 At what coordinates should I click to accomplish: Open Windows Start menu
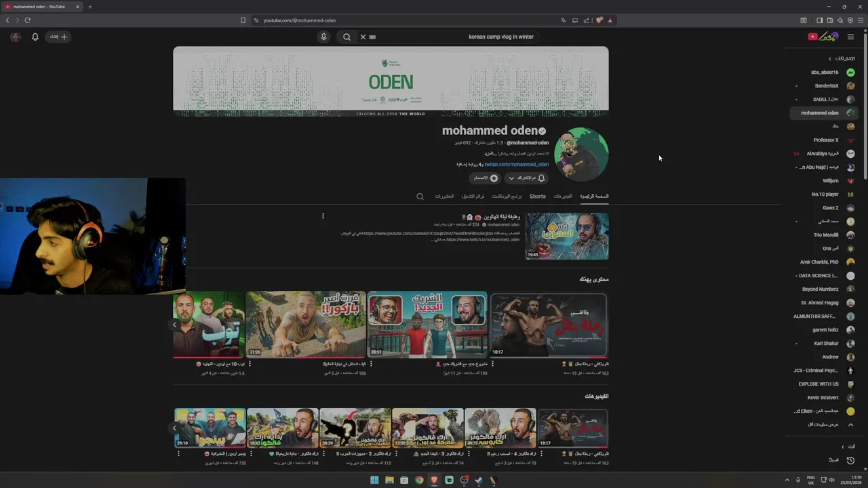click(x=374, y=480)
